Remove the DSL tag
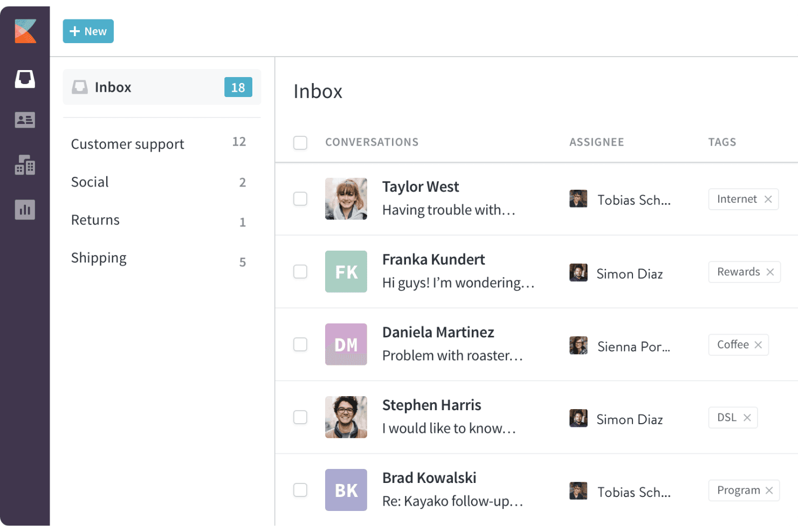 click(x=747, y=418)
